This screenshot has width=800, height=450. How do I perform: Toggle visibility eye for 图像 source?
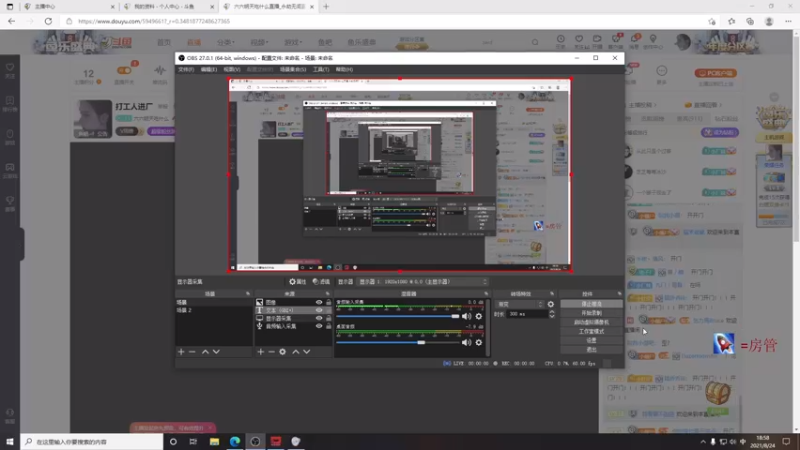[x=319, y=303]
